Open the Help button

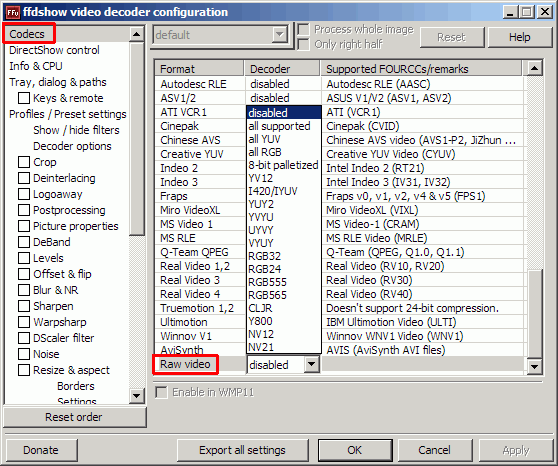click(520, 37)
